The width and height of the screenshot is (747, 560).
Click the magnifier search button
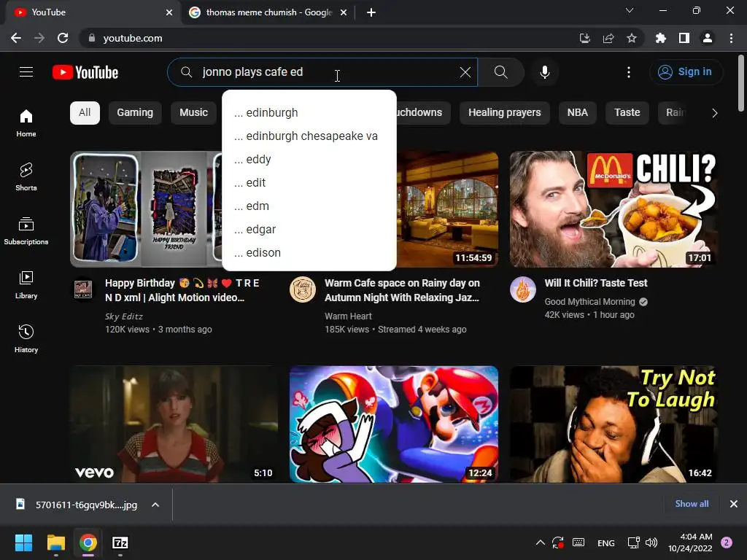[x=500, y=72]
